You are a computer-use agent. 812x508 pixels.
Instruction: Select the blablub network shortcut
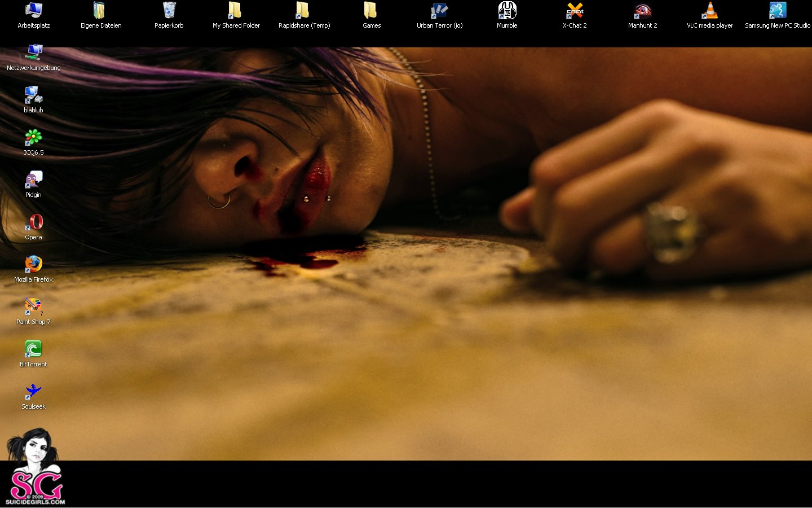tap(33, 95)
